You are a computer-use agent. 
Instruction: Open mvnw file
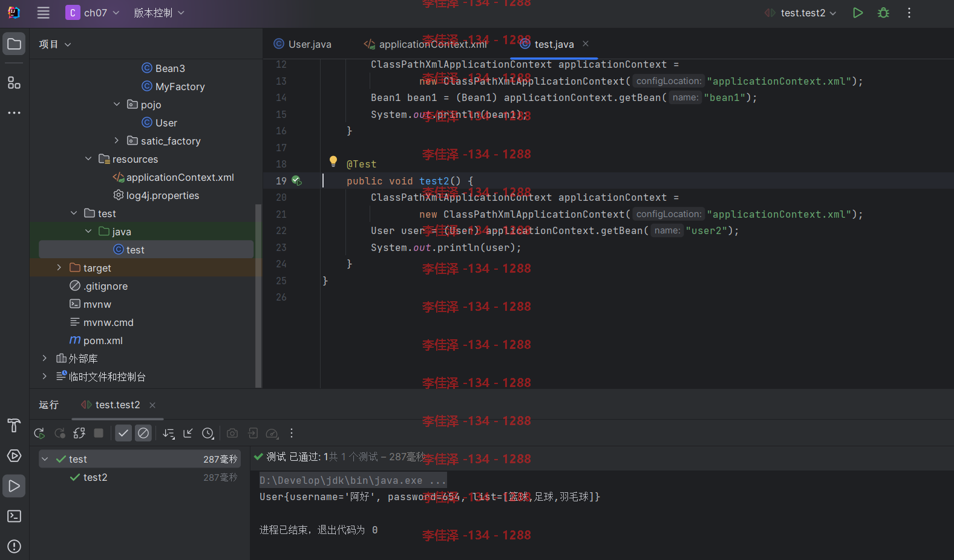coord(90,304)
